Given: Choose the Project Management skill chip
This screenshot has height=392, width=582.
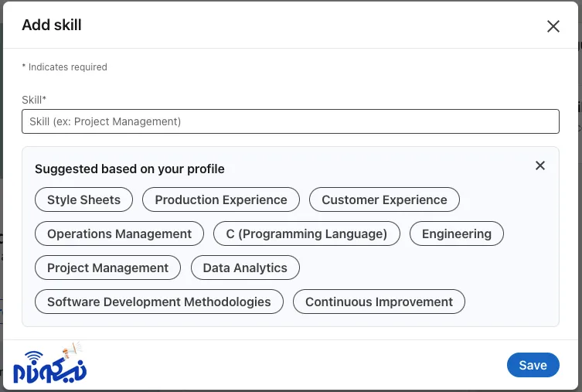Looking at the screenshot, I should tap(107, 268).
